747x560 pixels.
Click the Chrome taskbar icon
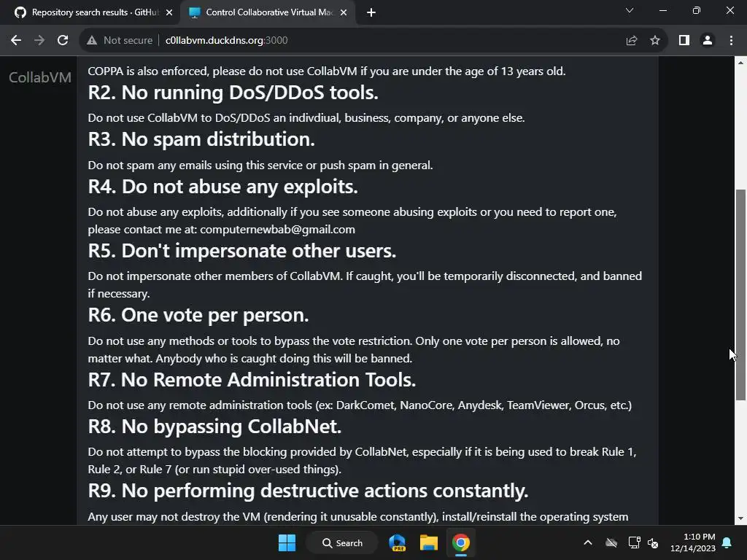(461, 542)
